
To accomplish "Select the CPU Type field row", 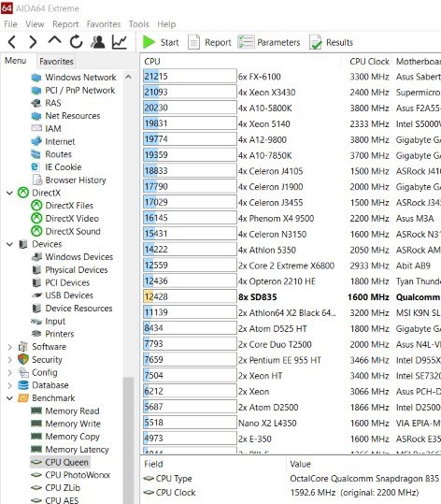I will coord(292,479).
